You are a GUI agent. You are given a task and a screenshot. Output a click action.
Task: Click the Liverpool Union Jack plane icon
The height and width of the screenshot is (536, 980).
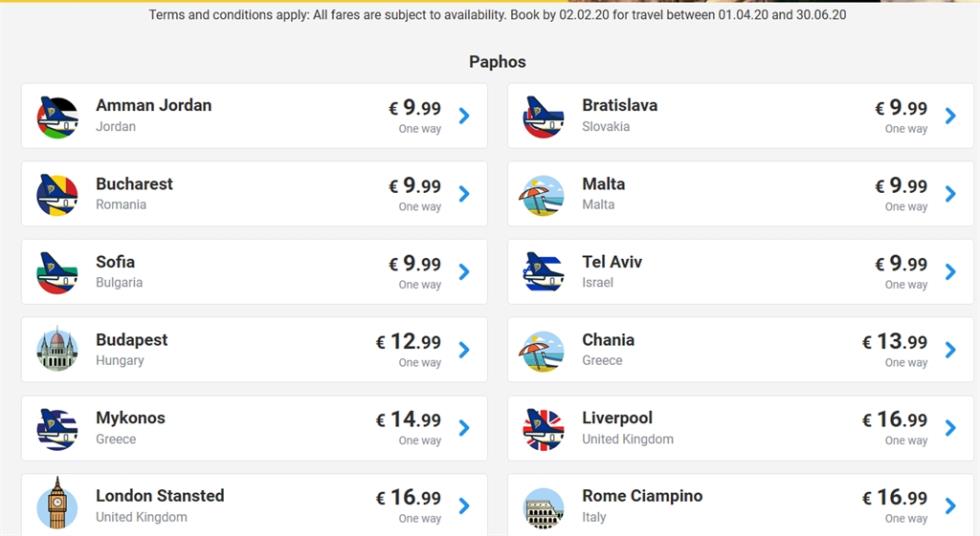(542, 429)
